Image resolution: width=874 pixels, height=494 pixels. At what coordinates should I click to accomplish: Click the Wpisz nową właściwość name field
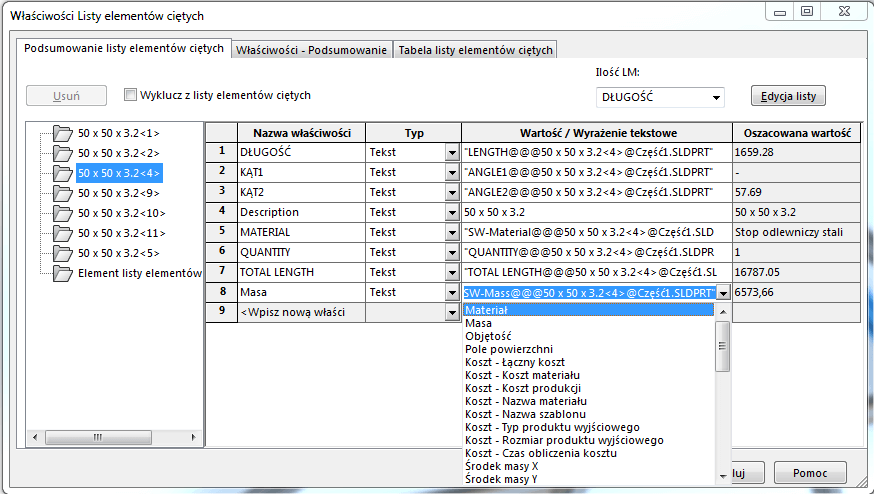(300, 313)
